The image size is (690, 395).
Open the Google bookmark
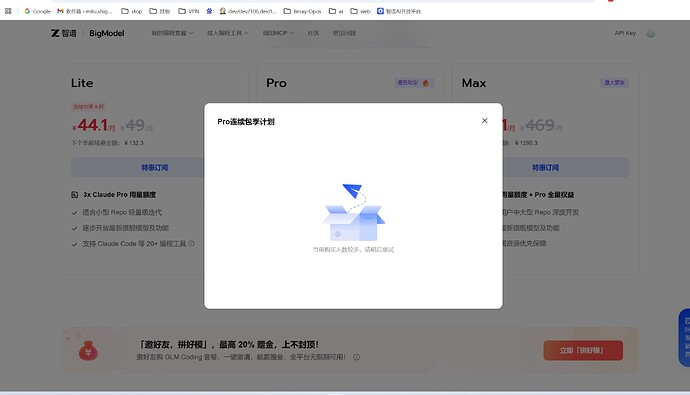tap(37, 11)
